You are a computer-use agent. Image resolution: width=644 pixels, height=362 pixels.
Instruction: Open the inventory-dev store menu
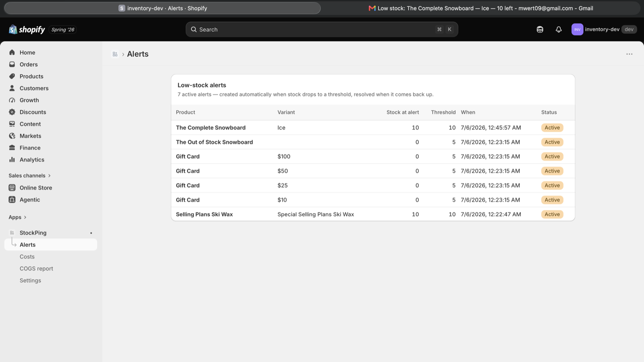pos(604,29)
